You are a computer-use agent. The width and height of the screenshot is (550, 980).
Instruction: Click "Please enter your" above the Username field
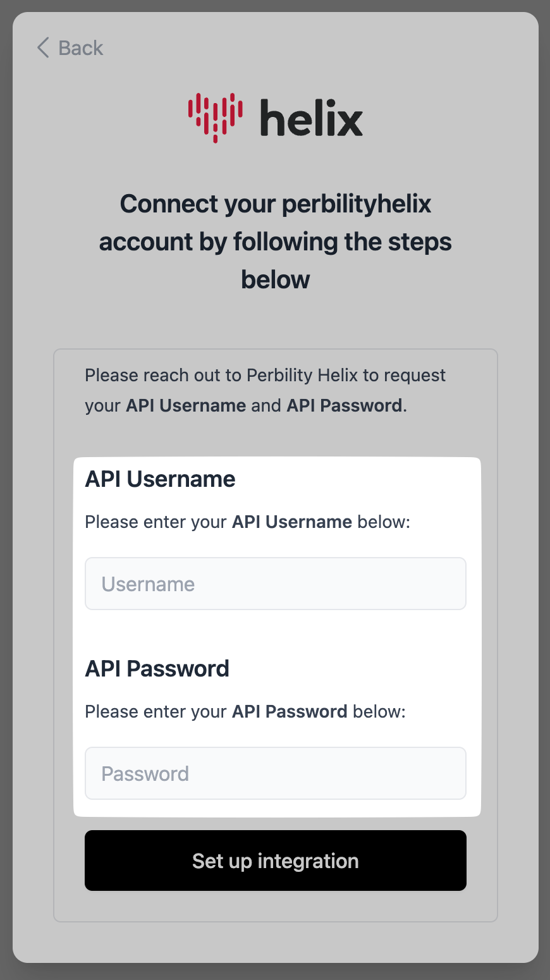(156, 522)
